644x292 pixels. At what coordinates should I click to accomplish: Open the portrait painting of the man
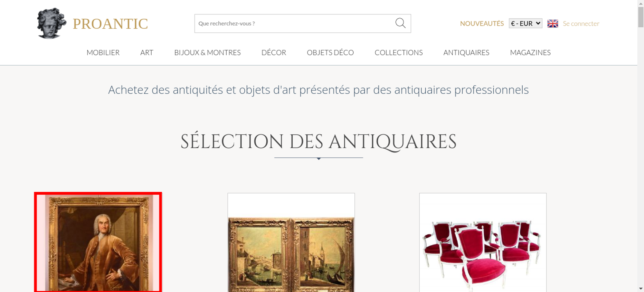point(98,242)
